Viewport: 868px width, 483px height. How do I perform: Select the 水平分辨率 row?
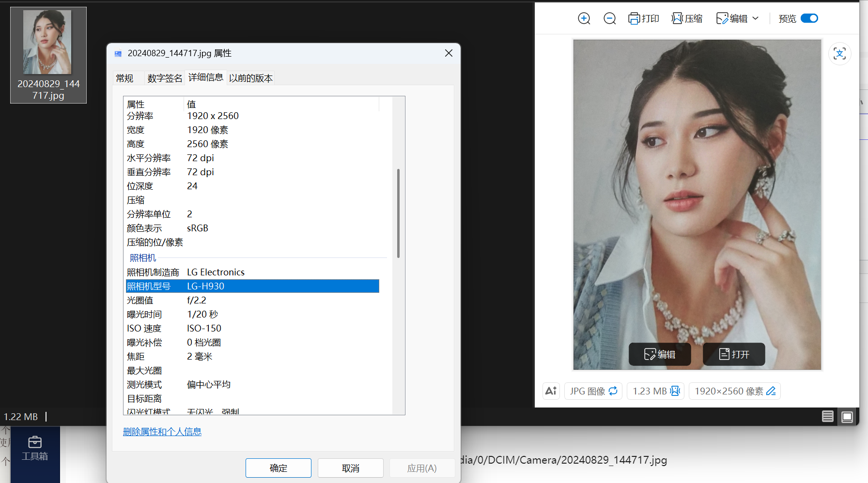[x=252, y=158]
